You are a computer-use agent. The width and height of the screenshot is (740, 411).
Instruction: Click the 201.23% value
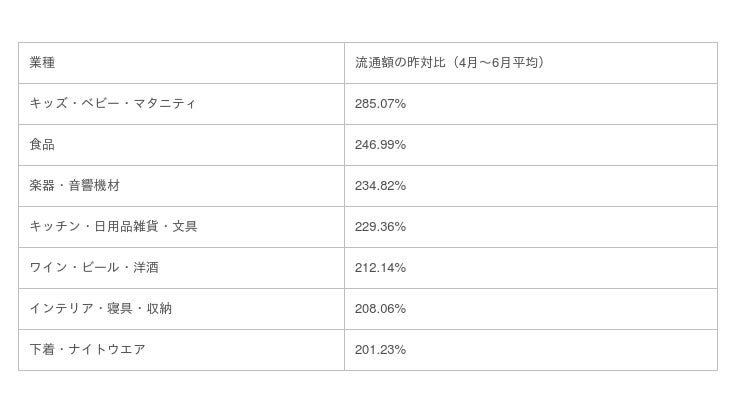pyautogui.click(x=380, y=350)
